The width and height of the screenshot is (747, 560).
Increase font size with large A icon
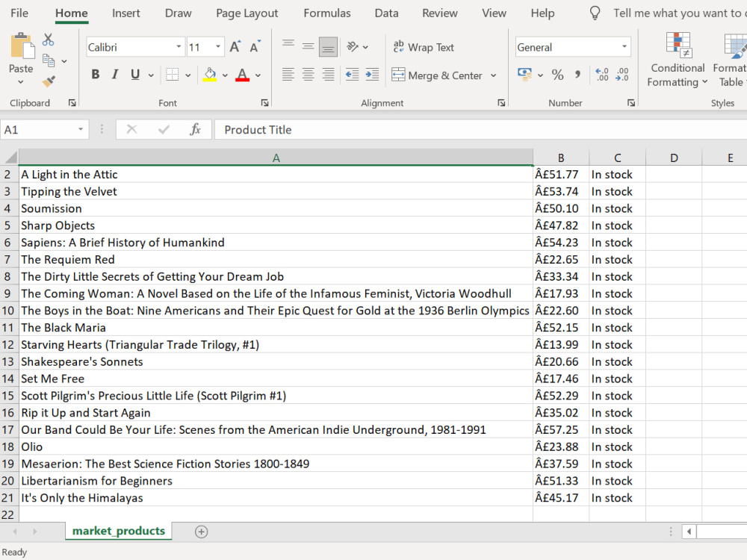(235, 46)
